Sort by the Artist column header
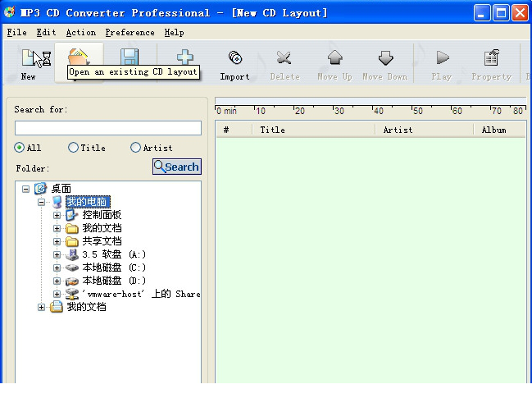Image resolution: width=532 pixels, height=398 pixels. coord(425,130)
